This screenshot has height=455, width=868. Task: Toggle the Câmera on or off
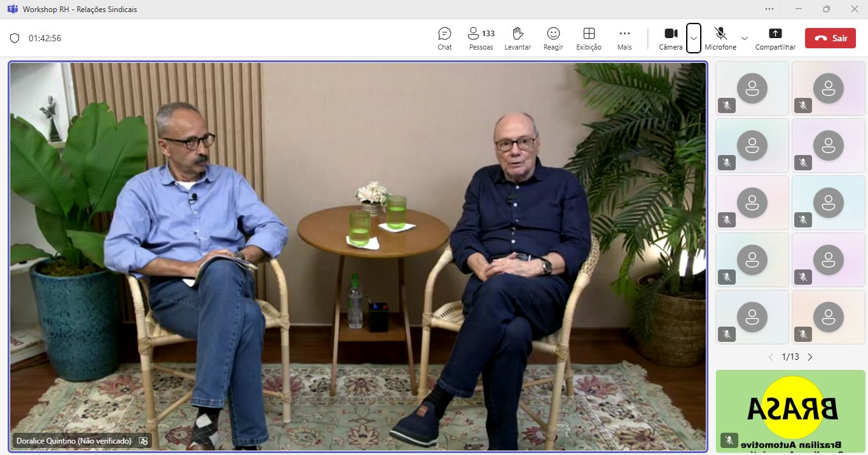point(670,37)
